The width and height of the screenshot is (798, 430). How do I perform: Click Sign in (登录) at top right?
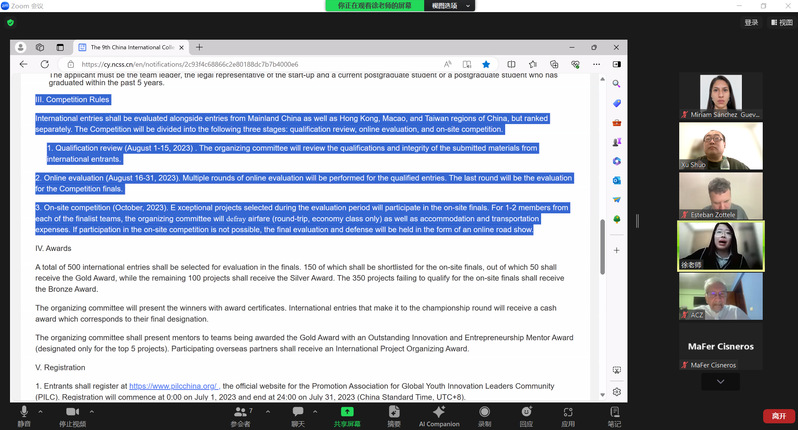[x=751, y=22]
